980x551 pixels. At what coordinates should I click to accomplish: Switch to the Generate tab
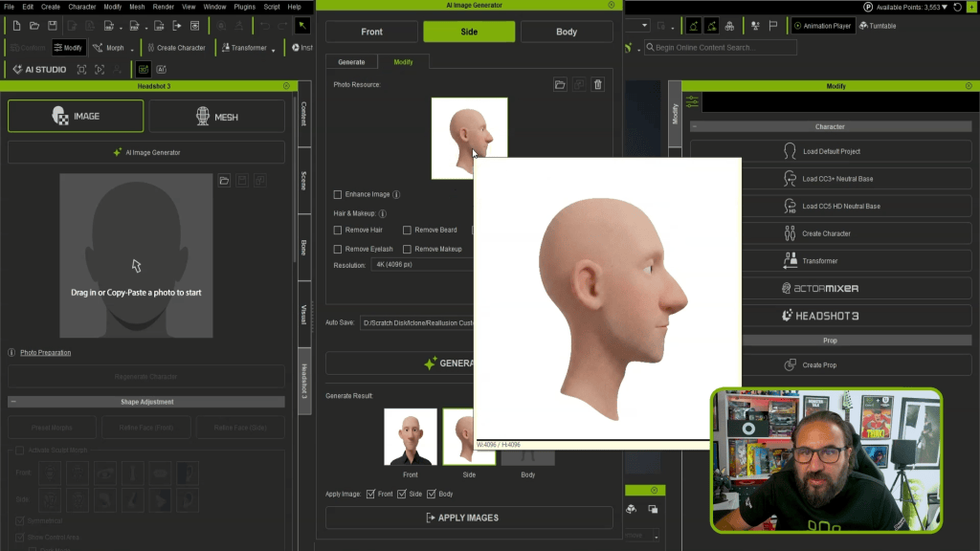351,62
